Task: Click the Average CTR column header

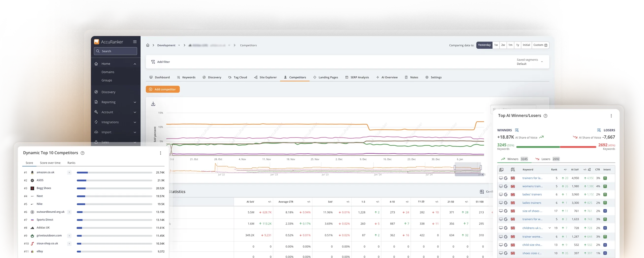Action: click(x=286, y=202)
